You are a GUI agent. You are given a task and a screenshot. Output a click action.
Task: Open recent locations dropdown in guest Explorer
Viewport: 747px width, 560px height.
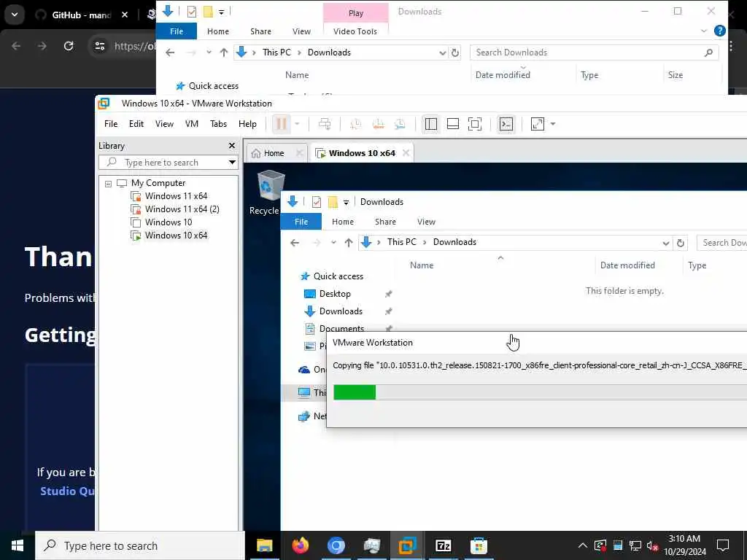pyautogui.click(x=333, y=243)
